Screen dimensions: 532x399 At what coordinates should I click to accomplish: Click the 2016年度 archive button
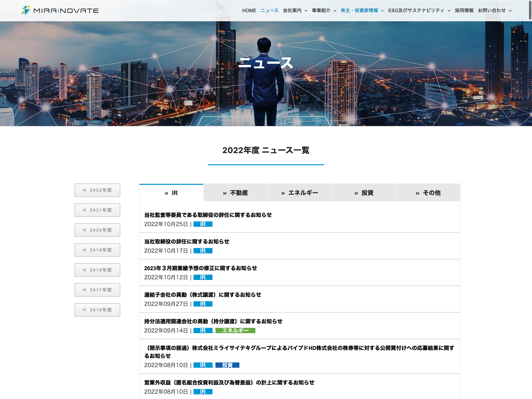tap(97, 310)
